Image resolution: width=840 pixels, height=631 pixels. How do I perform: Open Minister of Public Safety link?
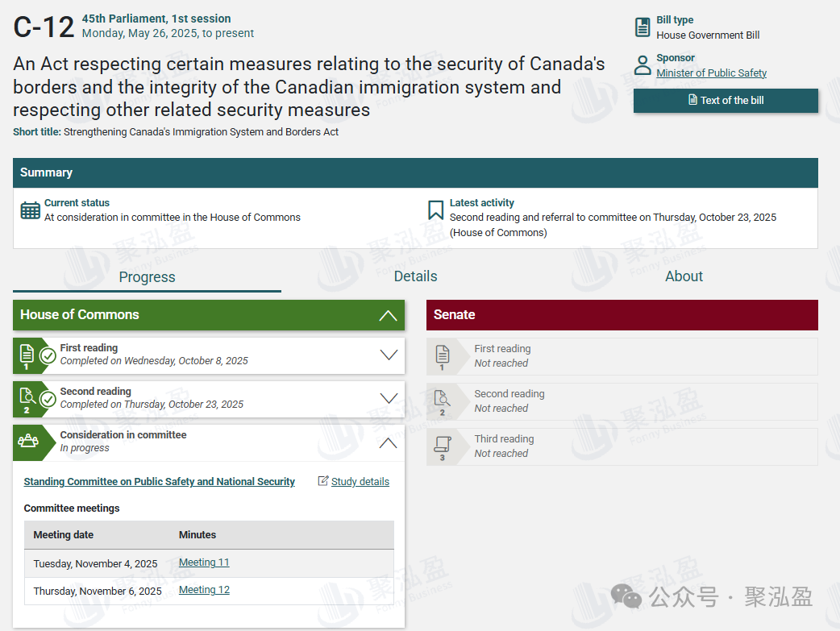click(711, 73)
